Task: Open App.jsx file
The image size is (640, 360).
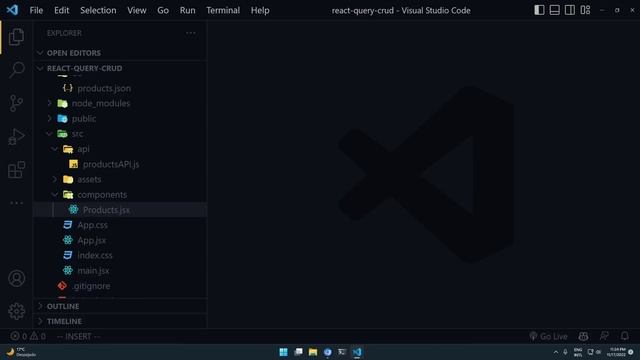Action: [x=120, y=240]
